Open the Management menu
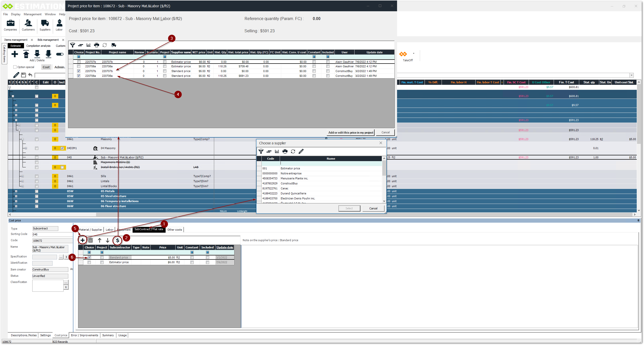Image resolution: width=644 pixels, height=345 pixels. coord(33,14)
